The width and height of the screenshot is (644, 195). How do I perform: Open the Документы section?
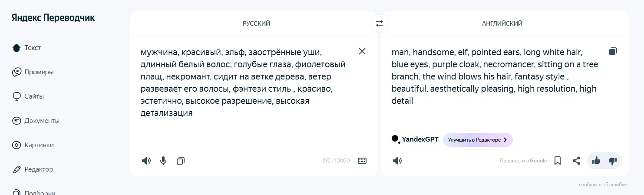click(x=42, y=121)
